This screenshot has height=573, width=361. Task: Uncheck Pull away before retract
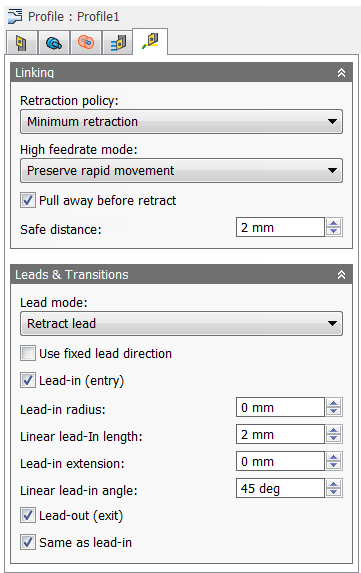pyautogui.click(x=28, y=200)
